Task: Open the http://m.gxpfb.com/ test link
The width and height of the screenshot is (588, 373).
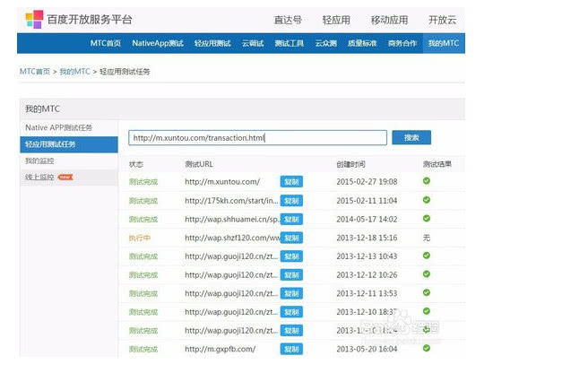Action: pyautogui.click(x=220, y=349)
